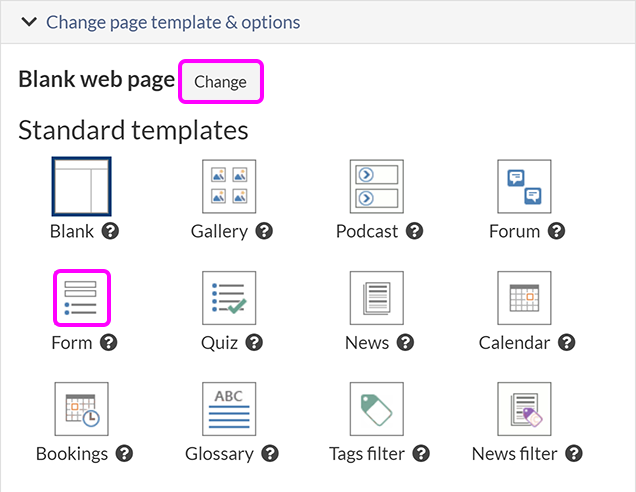This screenshot has height=492, width=636.
Task: Select the Glossary template icon
Action: point(229,409)
